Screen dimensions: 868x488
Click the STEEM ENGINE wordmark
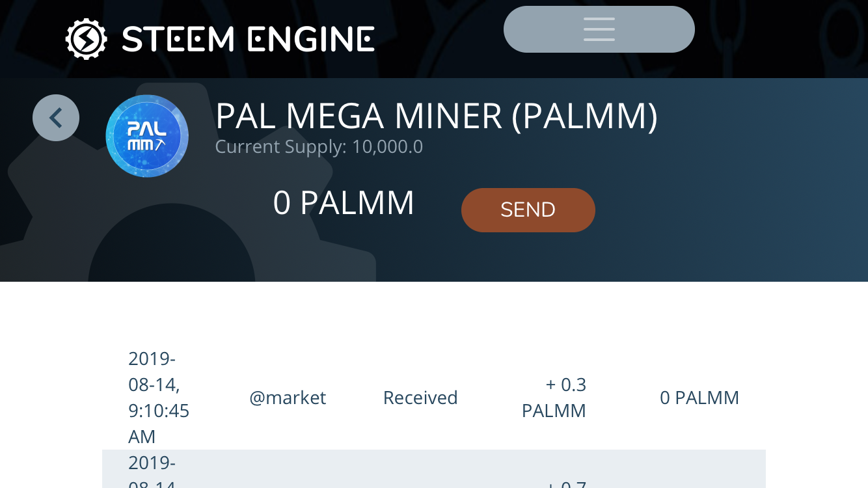click(x=248, y=39)
